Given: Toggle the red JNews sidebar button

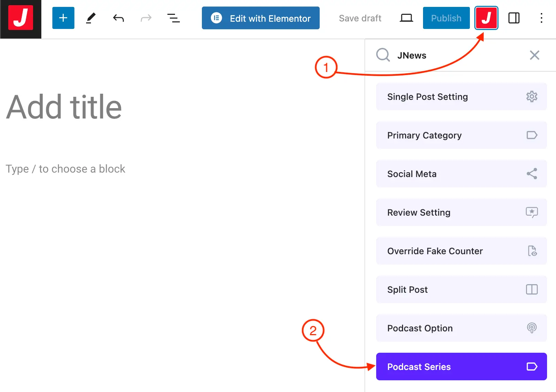Looking at the screenshot, I should coord(486,18).
